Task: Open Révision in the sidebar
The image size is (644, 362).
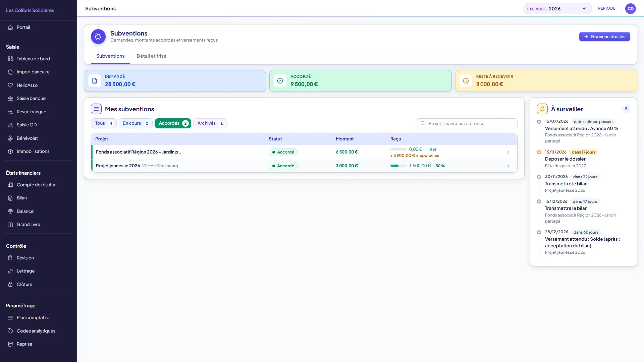Action: click(x=25, y=258)
